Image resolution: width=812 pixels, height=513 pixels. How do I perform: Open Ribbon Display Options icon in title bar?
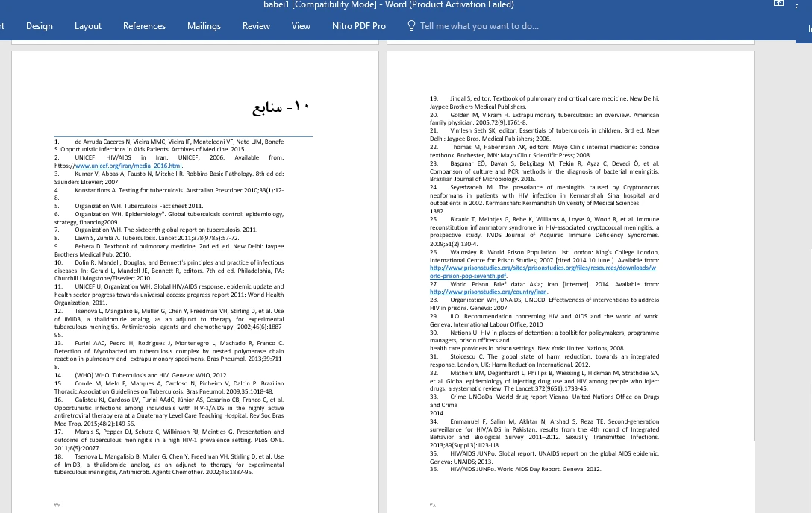point(778,4)
